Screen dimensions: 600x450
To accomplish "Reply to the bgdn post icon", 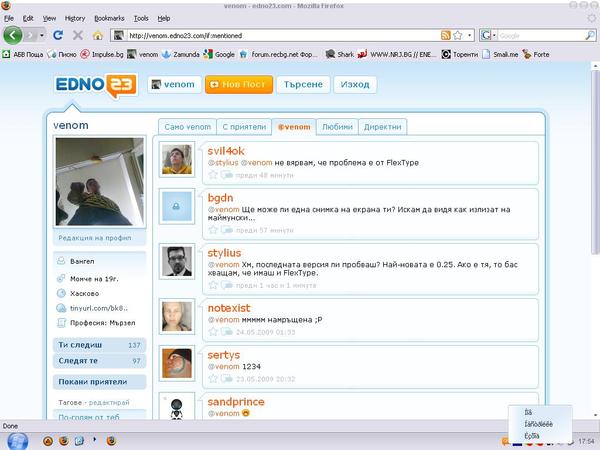I will coord(227,230).
